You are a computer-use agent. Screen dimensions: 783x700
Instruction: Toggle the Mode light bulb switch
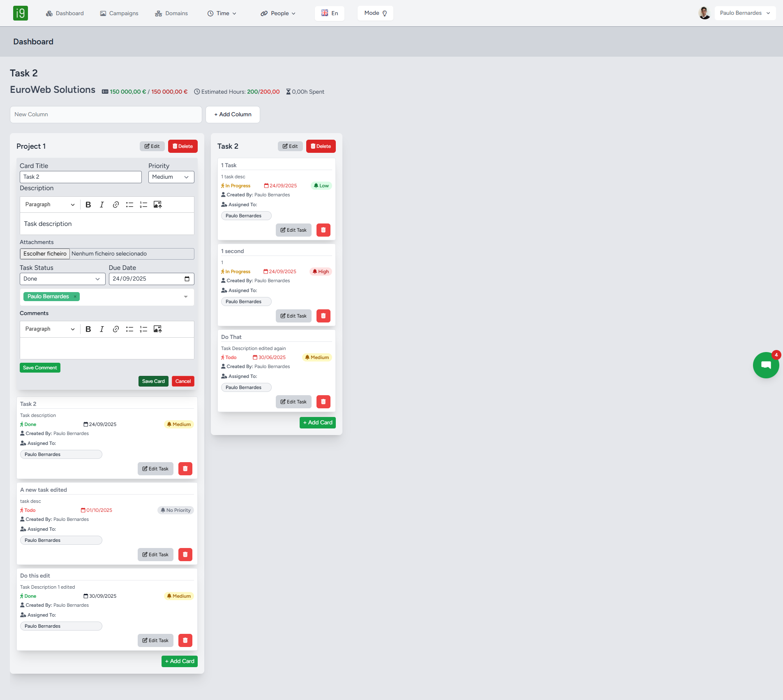tap(375, 13)
